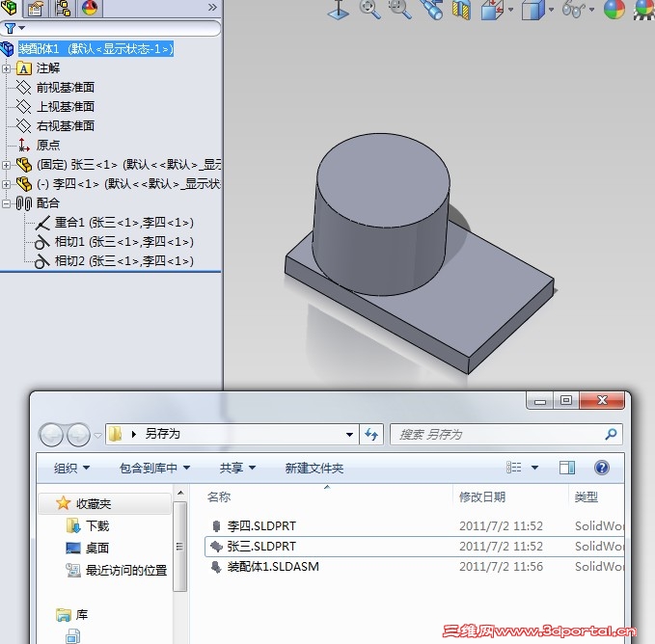Sort by the 类型 column header
This screenshot has width=655, height=644.
(x=586, y=496)
